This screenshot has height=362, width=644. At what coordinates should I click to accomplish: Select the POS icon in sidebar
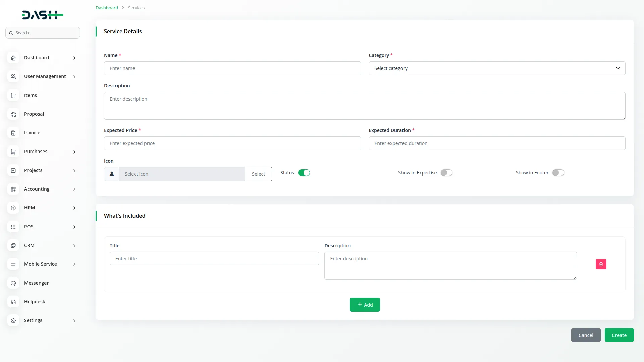pos(13,227)
